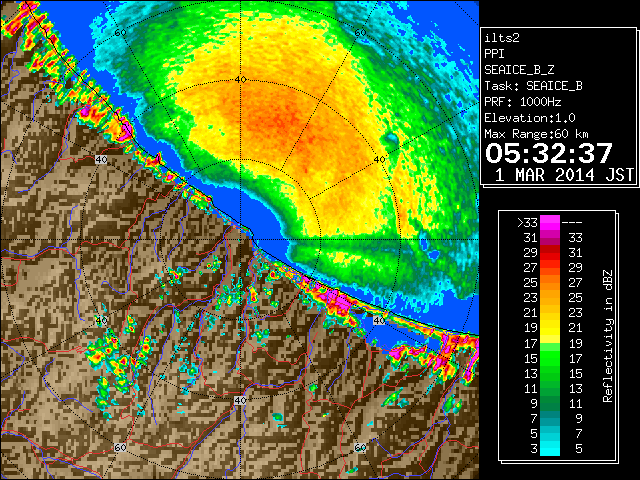This screenshot has width=640, height=480.
Task: Click the legend's right-column '5' label
Action: pos(579,449)
